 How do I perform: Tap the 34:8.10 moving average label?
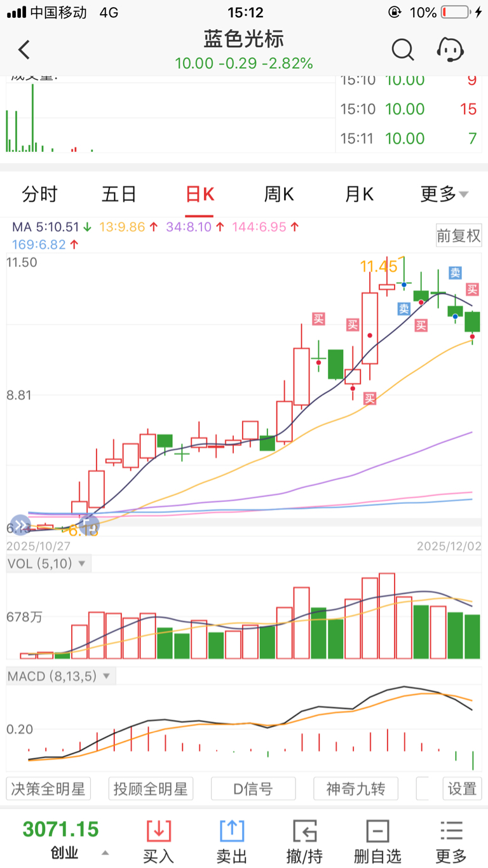(x=194, y=227)
